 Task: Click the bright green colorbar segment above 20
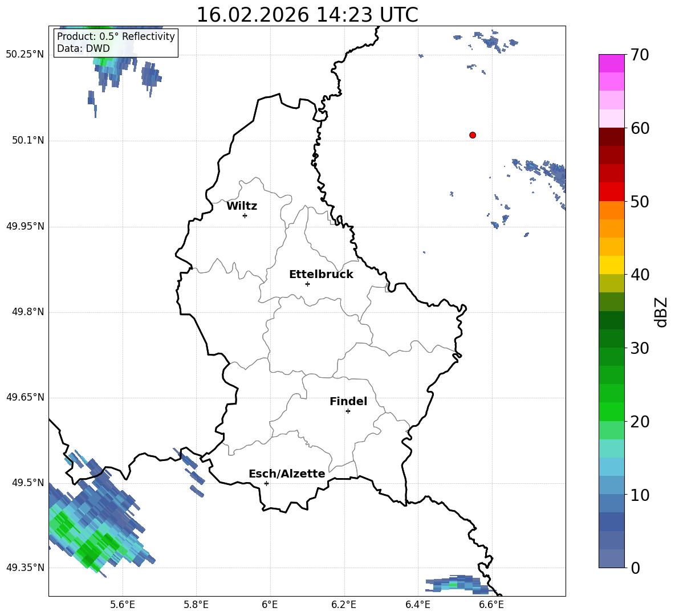[x=611, y=411]
